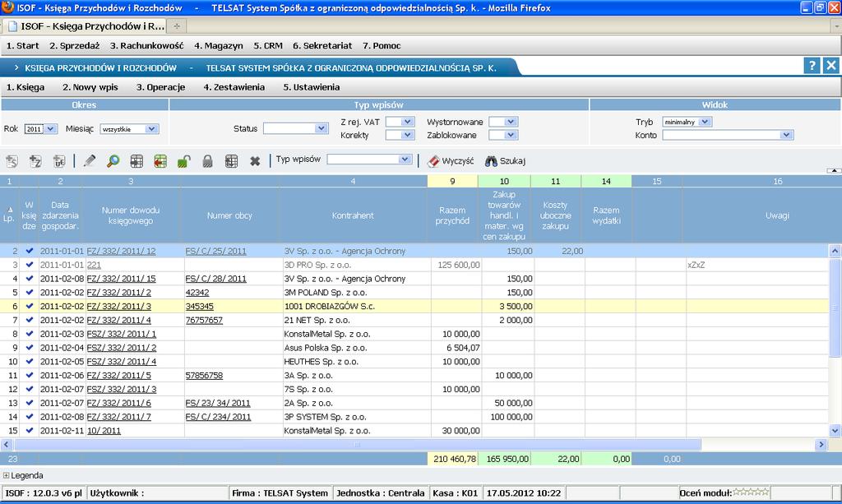The height and width of the screenshot is (504, 842).
Task: Click the pencil edit icon
Action: coord(90,161)
